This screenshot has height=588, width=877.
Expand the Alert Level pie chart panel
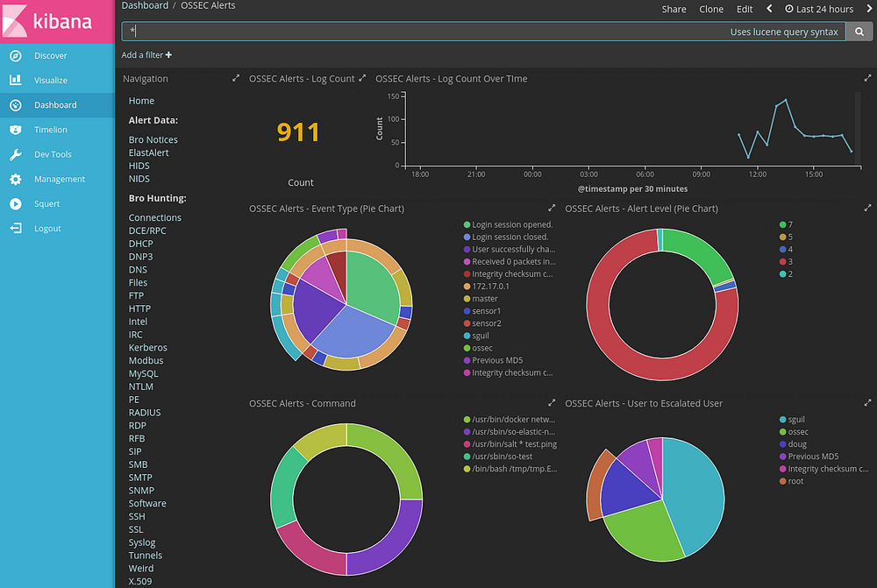click(867, 208)
